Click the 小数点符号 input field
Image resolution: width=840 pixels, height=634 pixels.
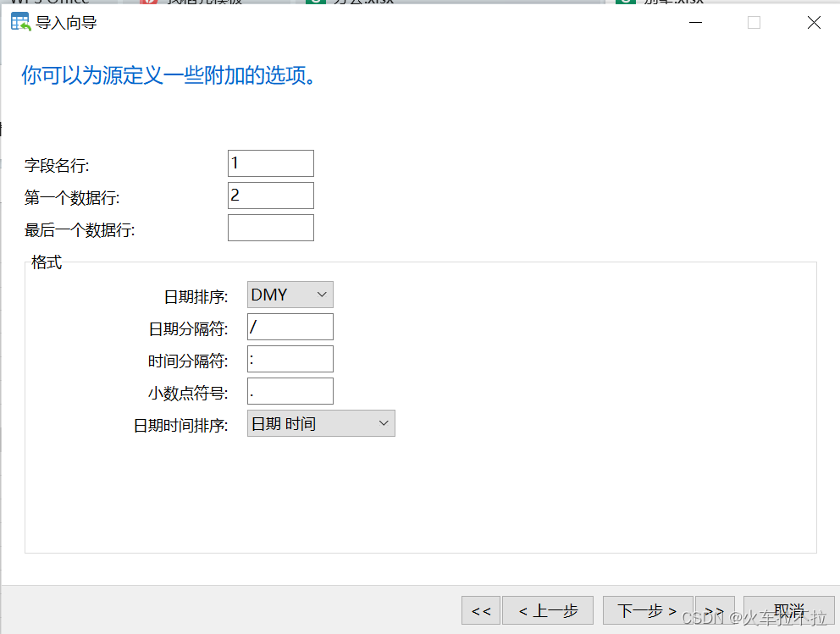pyautogui.click(x=290, y=391)
